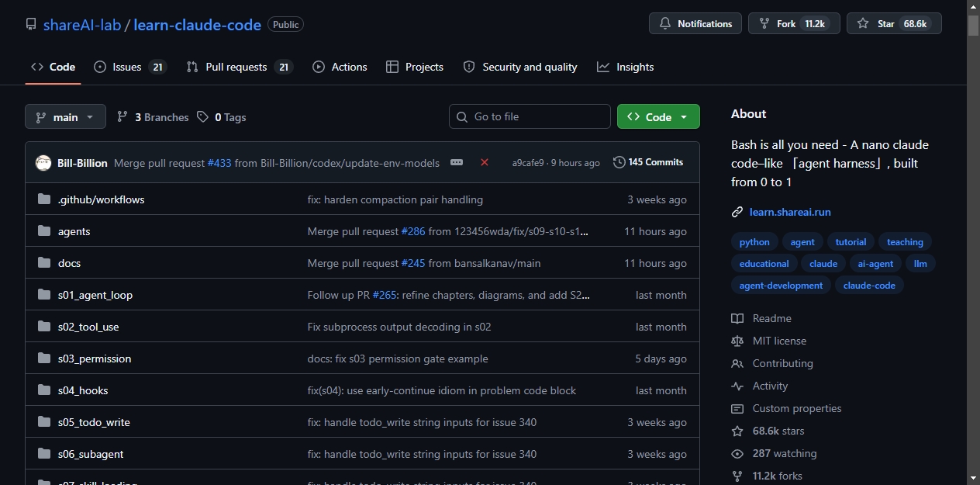Open Bill-Billion's avatar in the commit bar

point(43,163)
